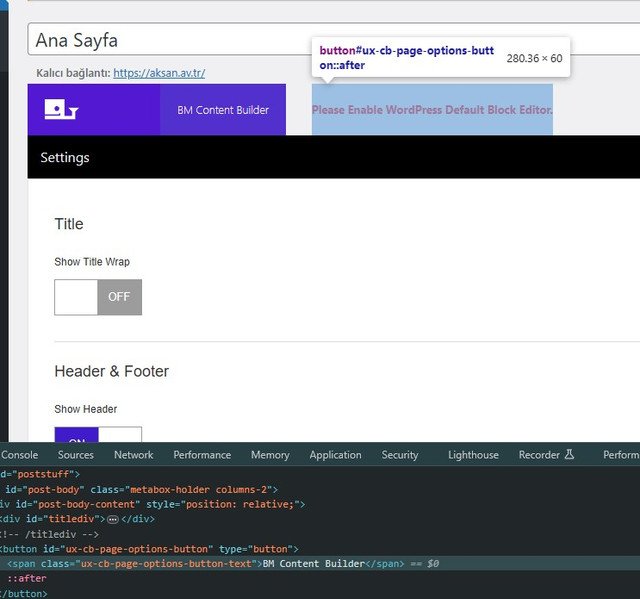Switch to the Application tab
Screen dimensions: 640x599
tap(335, 455)
